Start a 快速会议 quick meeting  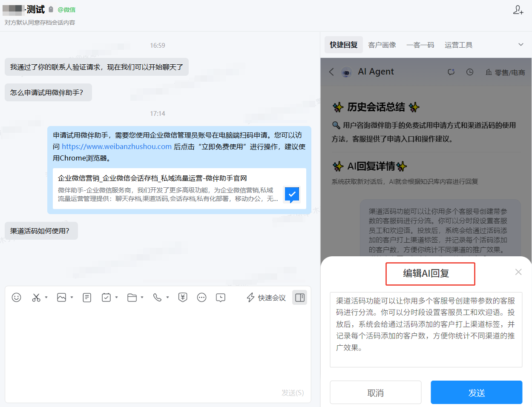pyautogui.click(x=266, y=298)
